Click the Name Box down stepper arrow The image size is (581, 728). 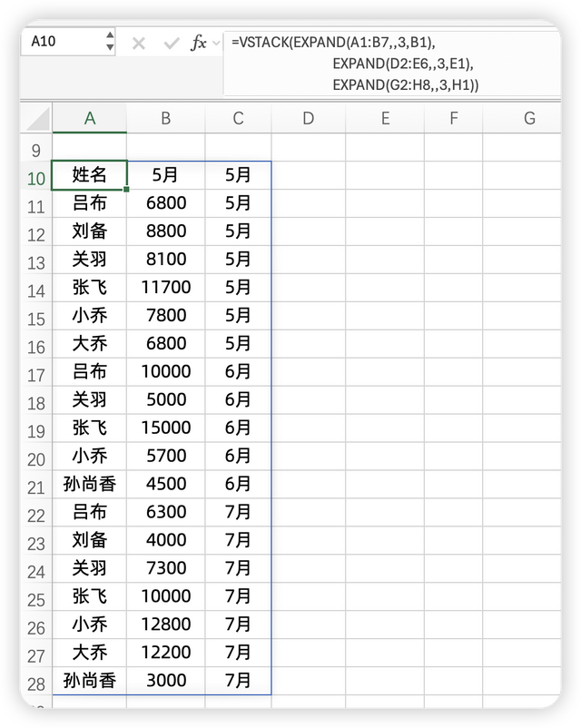110,47
